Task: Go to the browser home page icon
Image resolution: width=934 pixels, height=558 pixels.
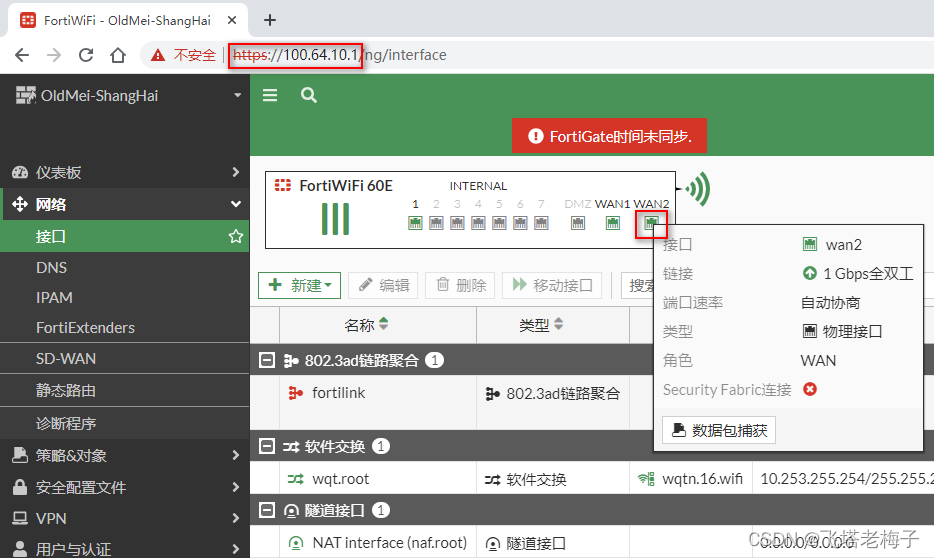Action: [118, 55]
